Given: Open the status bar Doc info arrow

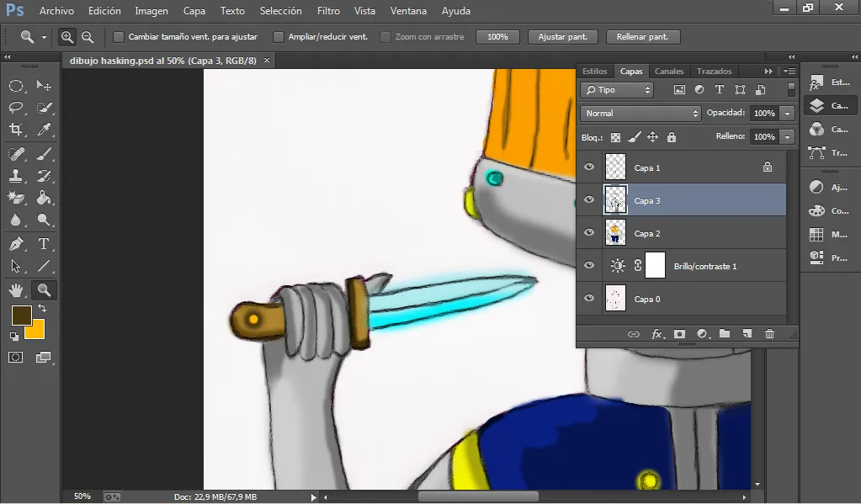Looking at the screenshot, I should pyautogui.click(x=314, y=497).
